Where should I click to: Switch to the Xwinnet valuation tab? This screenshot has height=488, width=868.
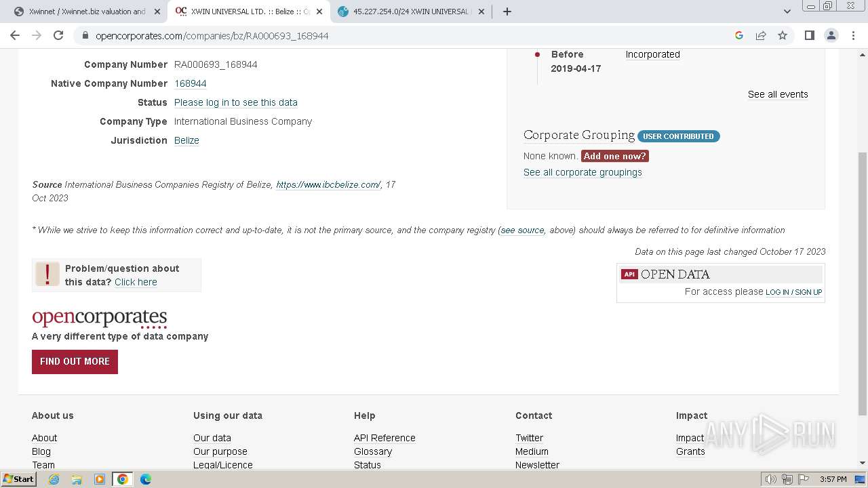pos(86,12)
